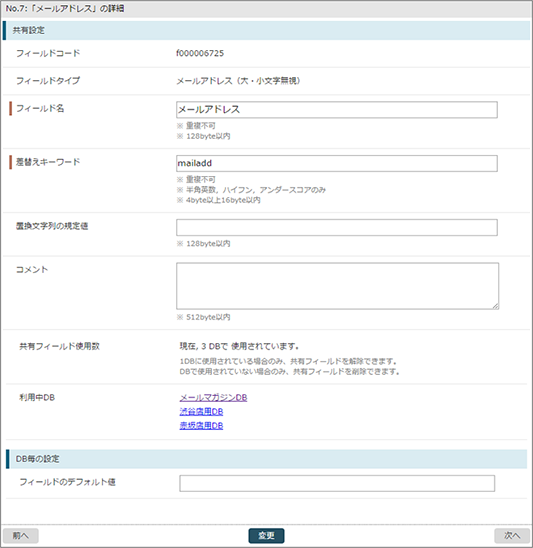Click the DB毎の設定 section header
Viewport: 533px width, 548px height.
coord(266,459)
